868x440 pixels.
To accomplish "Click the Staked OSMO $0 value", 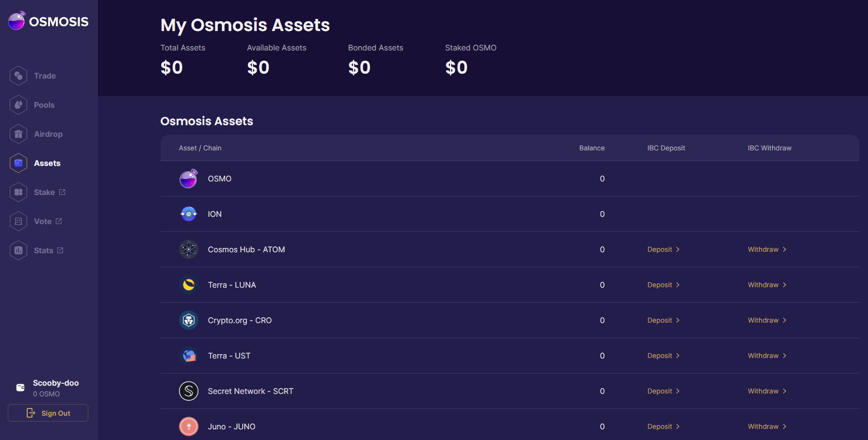I will click(457, 67).
